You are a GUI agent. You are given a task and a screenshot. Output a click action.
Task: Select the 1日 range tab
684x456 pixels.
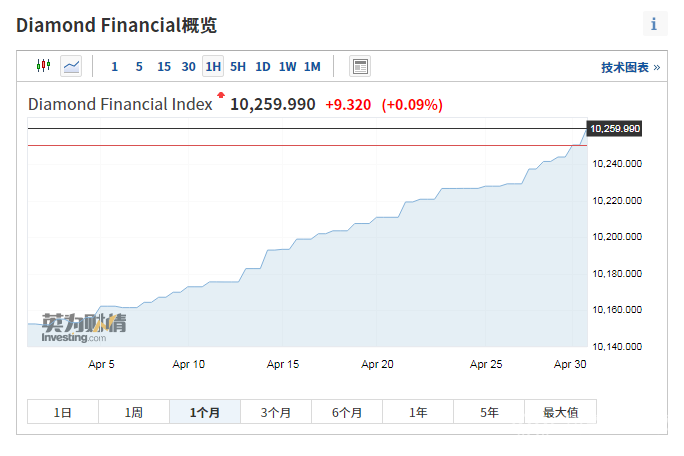click(x=62, y=412)
